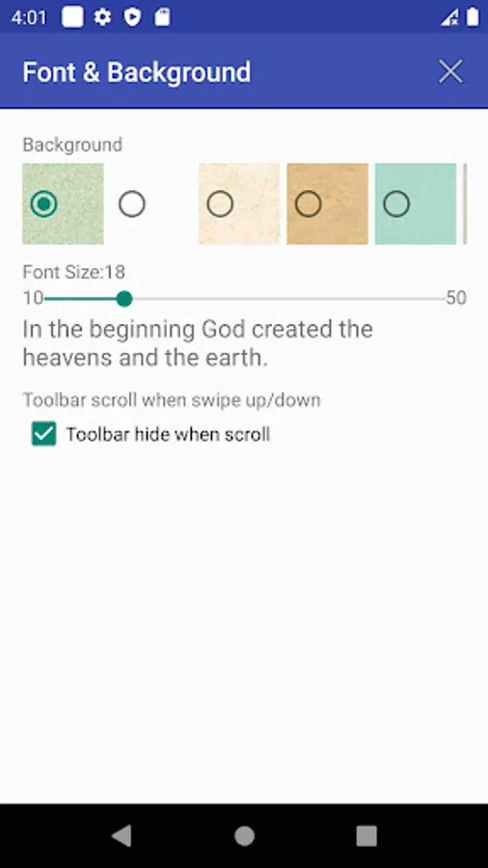Screen dimensions: 488x868
Task: Select the cream paper background option
Action: [220, 203]
